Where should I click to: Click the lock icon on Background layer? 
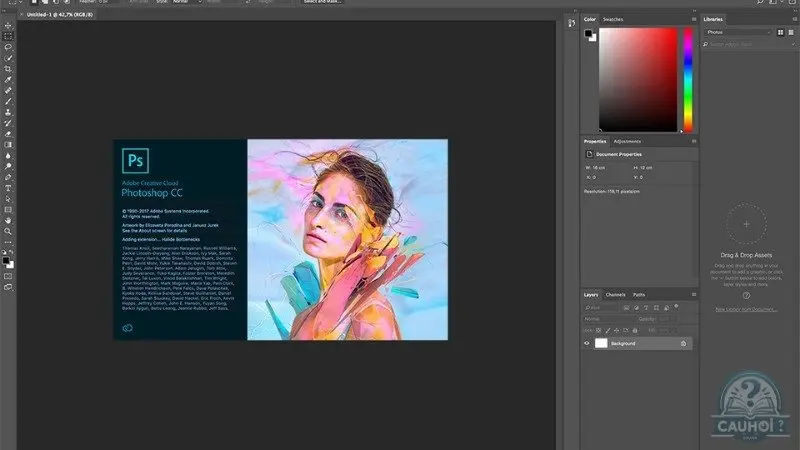[x=683, y=343]
